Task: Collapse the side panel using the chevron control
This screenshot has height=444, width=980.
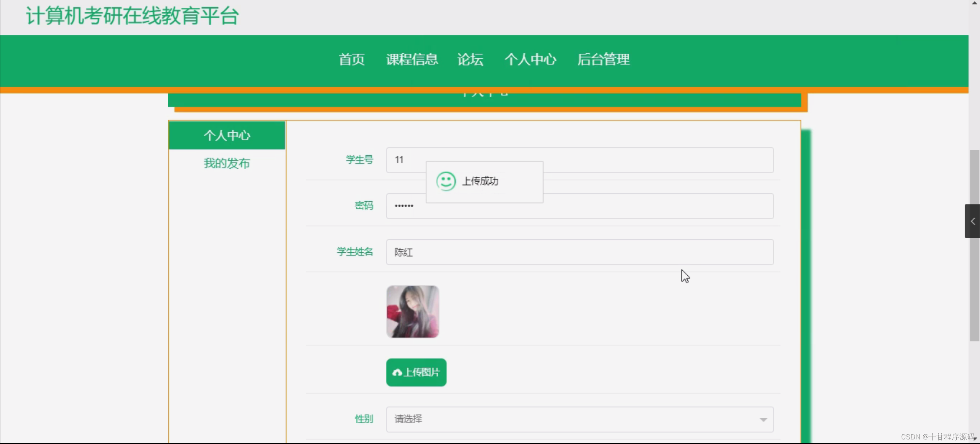Action: 972,221
